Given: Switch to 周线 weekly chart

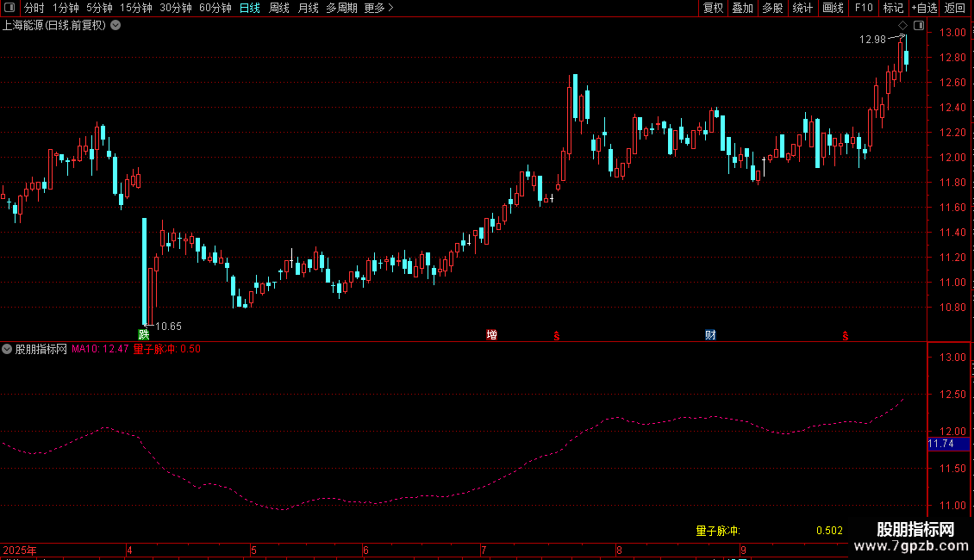Looking at the screenshot, I should [279, 8].
